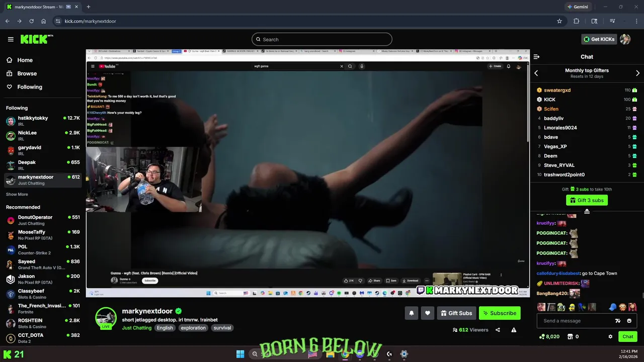
Task: Click the markynextdoor stream video player
Action: (307, 173)
